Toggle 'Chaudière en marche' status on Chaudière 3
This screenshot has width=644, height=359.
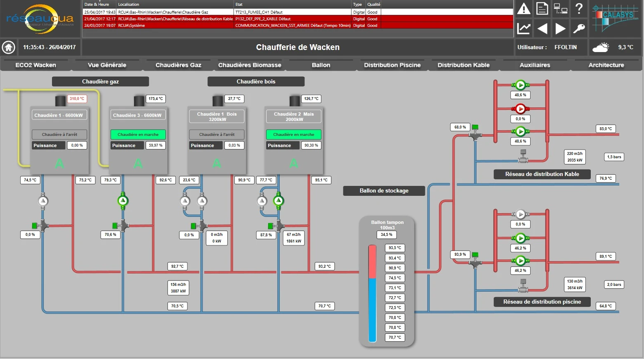tap(138, 134)
